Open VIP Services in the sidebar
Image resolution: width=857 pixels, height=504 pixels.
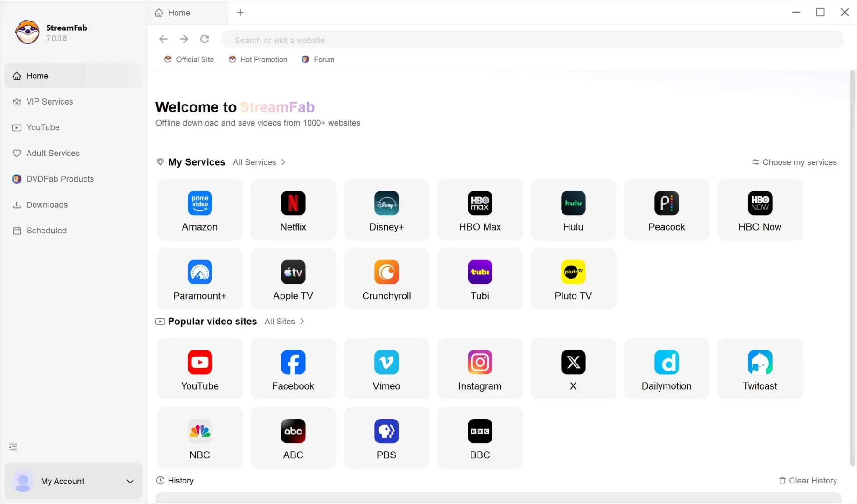point(74,102)
